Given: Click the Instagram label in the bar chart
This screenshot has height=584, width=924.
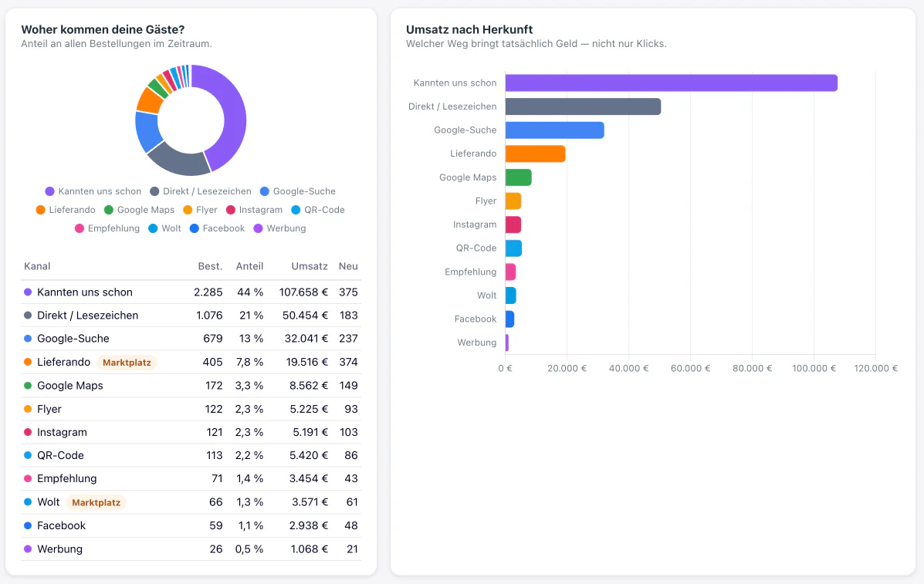Looking at the screenshot, I should [x=475, y=224].
